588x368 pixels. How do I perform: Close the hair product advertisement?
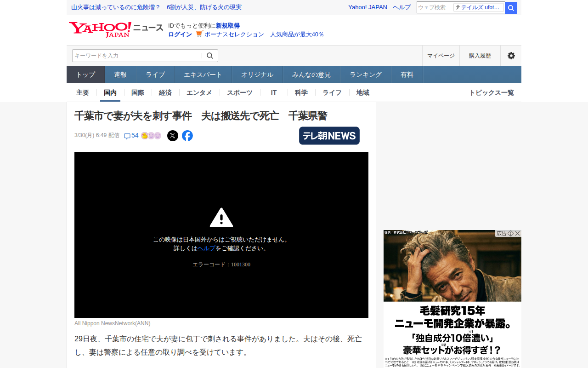tap(518, 233)
